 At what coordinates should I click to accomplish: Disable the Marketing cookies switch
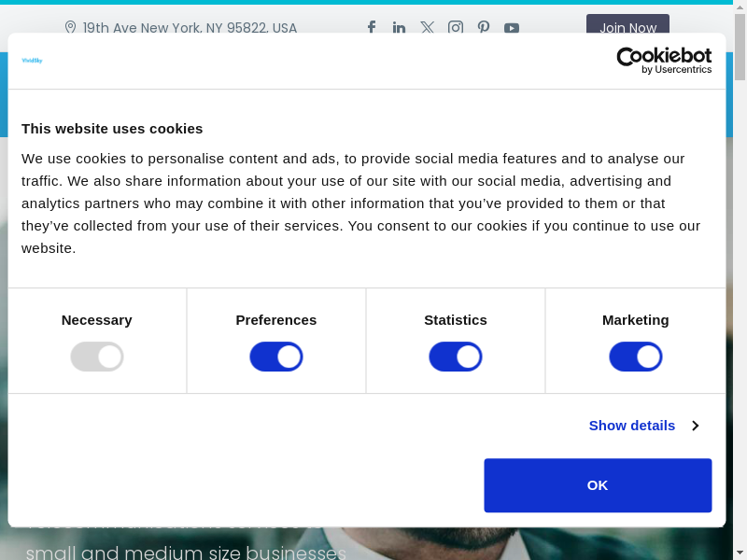pyautogui.click(x=636, y=357)
